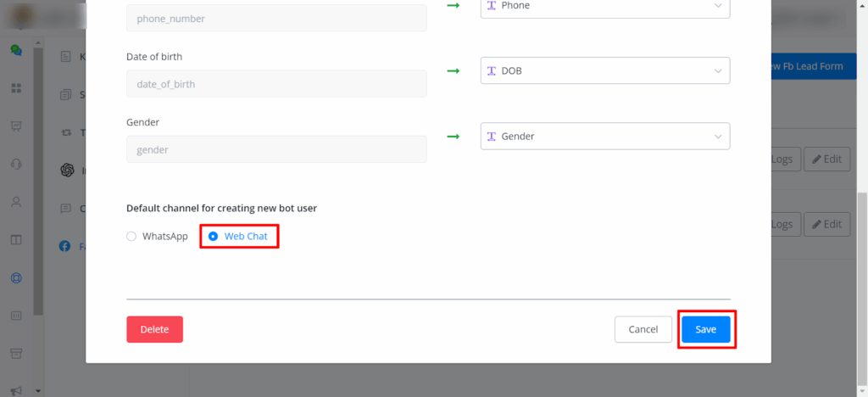The height and width of the screenshot is (397, 868).
Task: Click the red Delete button
Action: click(x=154, y=329)
